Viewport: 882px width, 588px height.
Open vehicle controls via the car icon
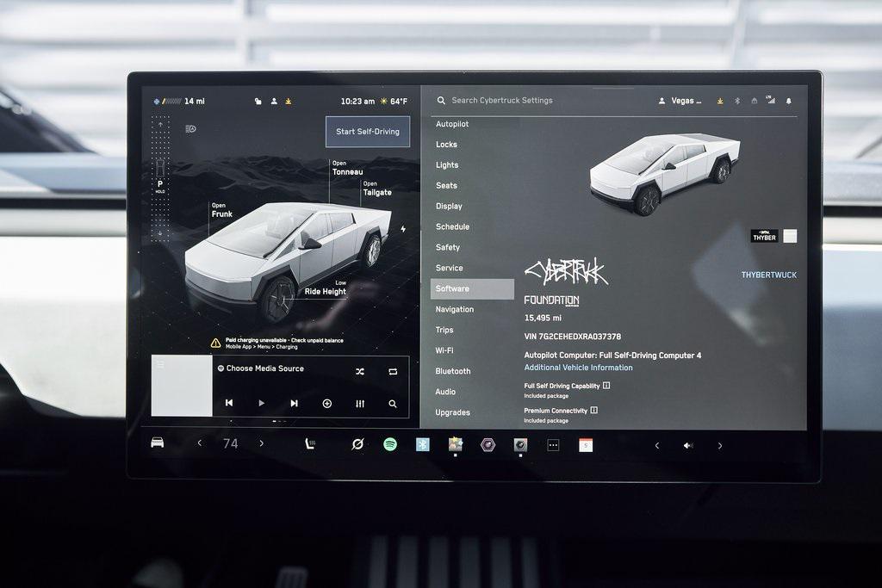click(x=157, y=443)
